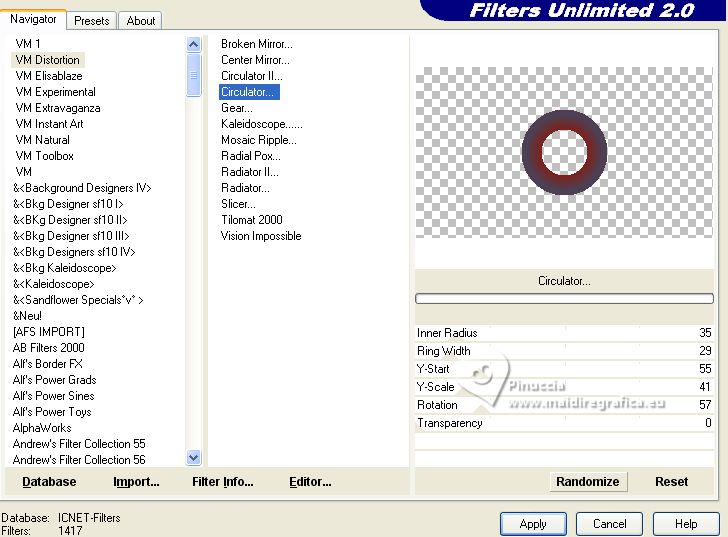
Task: Choose the Mosaic Ripple filter
Action: (x=259, y=140)
